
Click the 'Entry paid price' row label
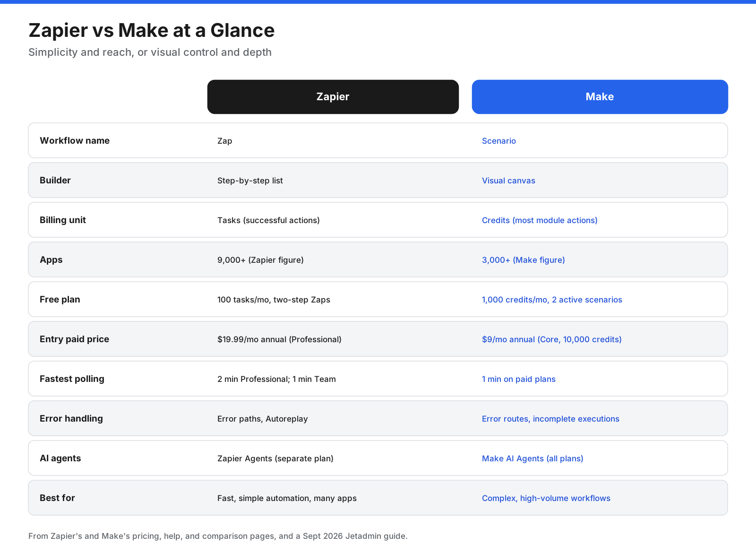pos(74,339)
